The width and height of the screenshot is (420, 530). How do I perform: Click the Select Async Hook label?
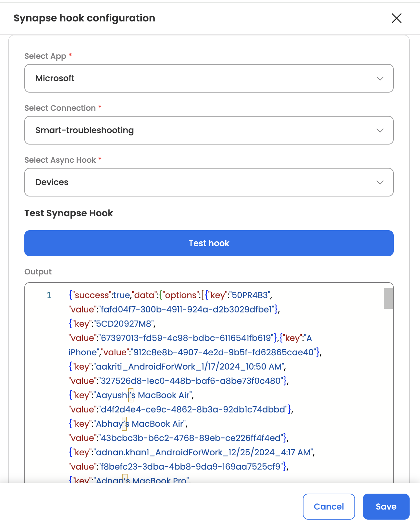pos(60,160)
